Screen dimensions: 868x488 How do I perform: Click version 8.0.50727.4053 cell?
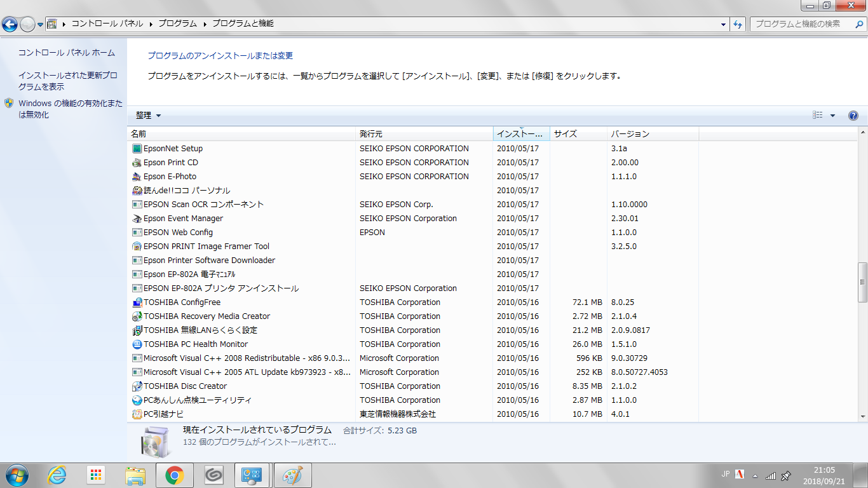[x=639, y=372]
